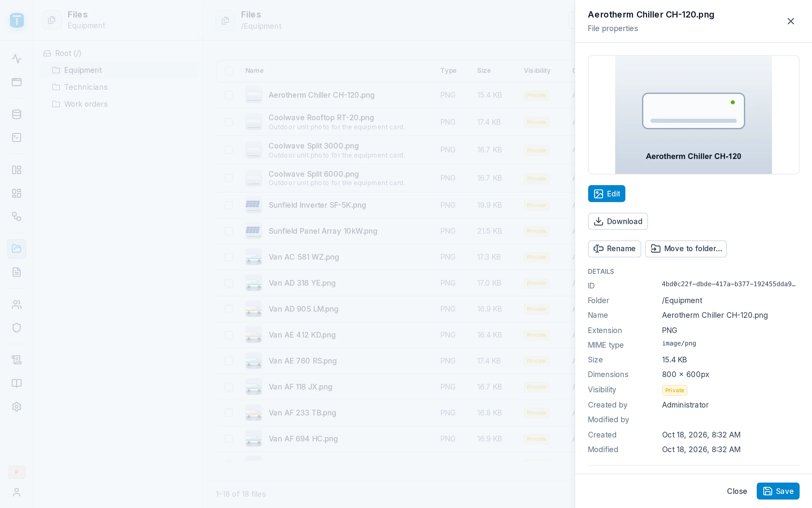
Task: Click the Close text button
Action: 737,491
